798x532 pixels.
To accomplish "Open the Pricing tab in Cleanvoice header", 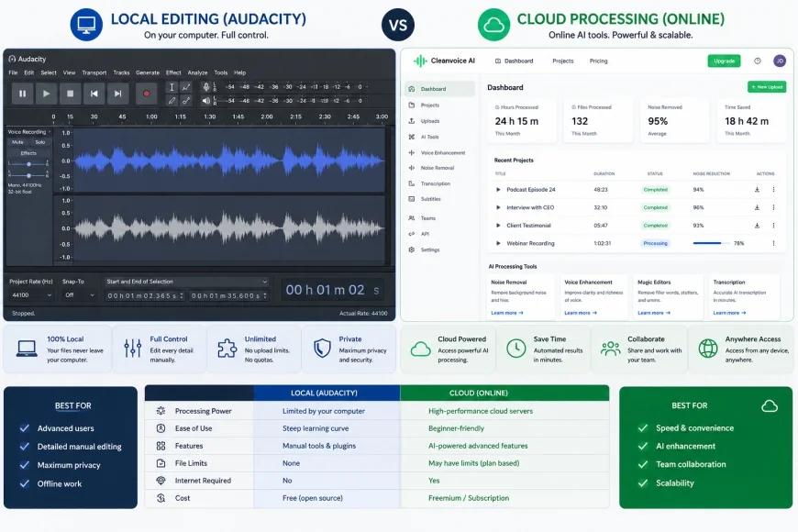I will [x=598, y=61].
